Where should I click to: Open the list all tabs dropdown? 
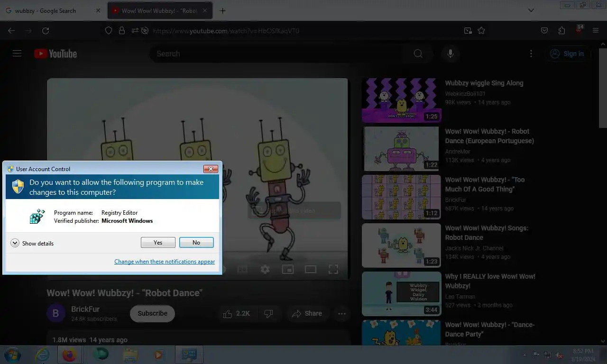click(531, 10)
